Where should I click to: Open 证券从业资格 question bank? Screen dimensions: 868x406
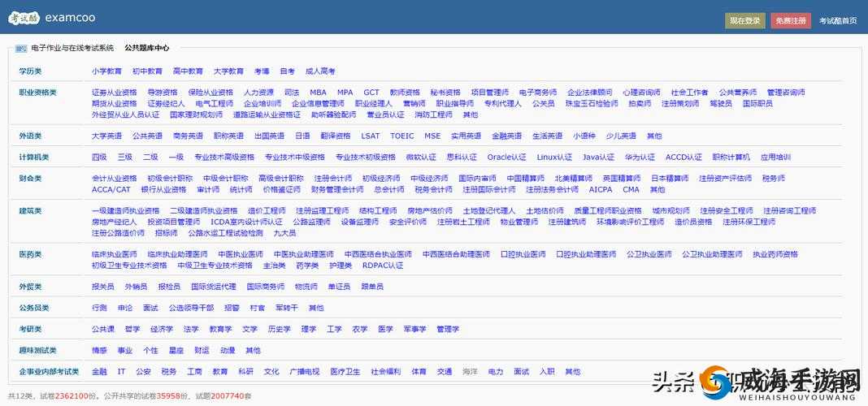[114, 93]
